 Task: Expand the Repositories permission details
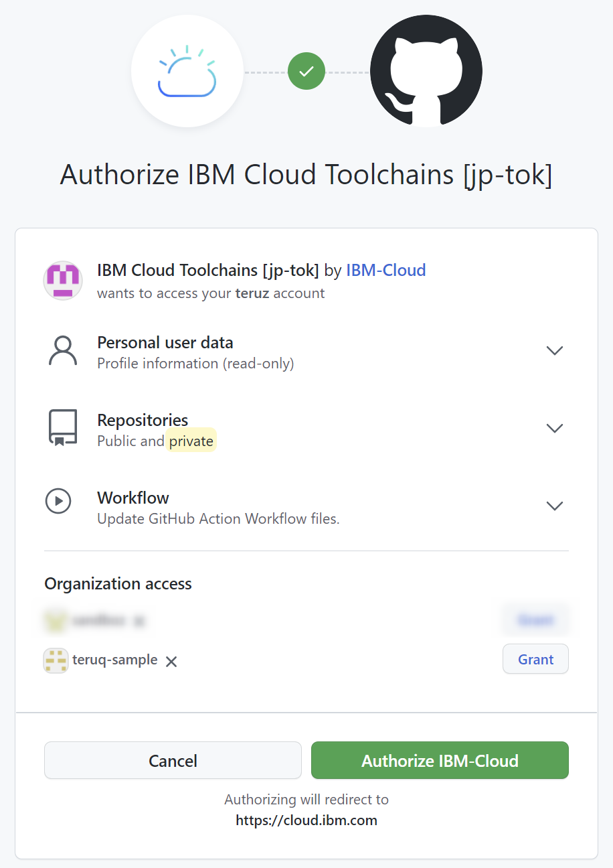click(555, 428)
